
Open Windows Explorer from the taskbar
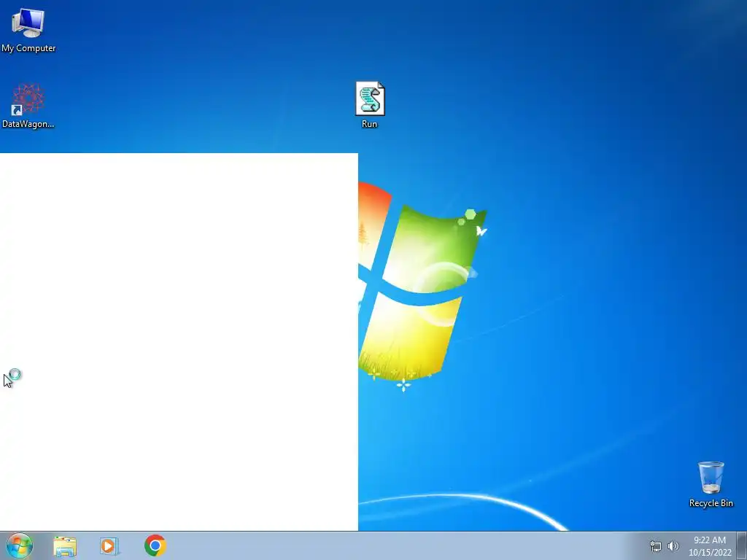click(65, 546)
